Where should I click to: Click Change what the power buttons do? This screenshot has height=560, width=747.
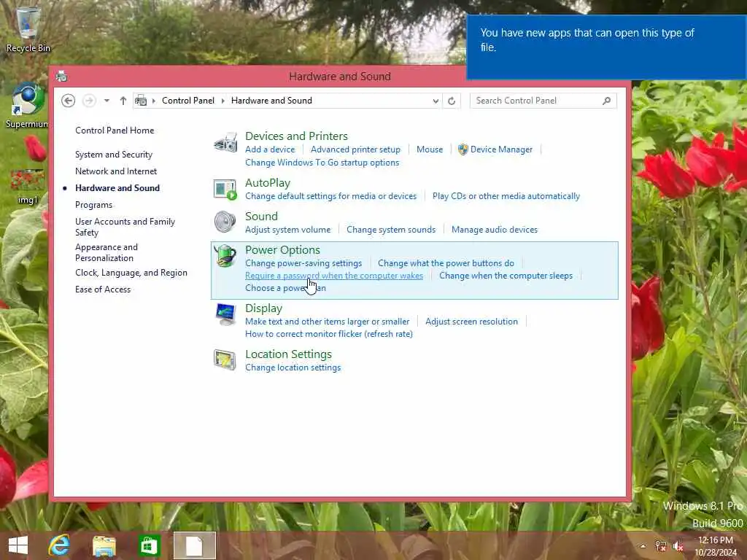(446, 263)
